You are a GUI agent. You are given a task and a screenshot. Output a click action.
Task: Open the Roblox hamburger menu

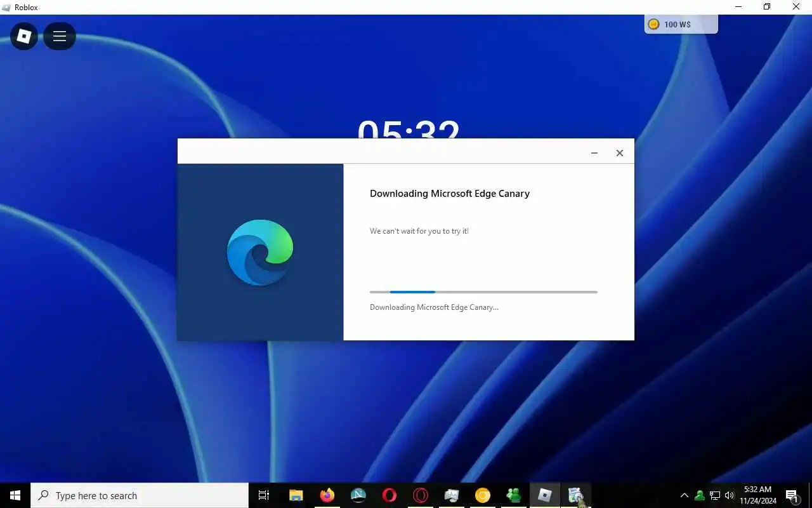coord(60,36)
